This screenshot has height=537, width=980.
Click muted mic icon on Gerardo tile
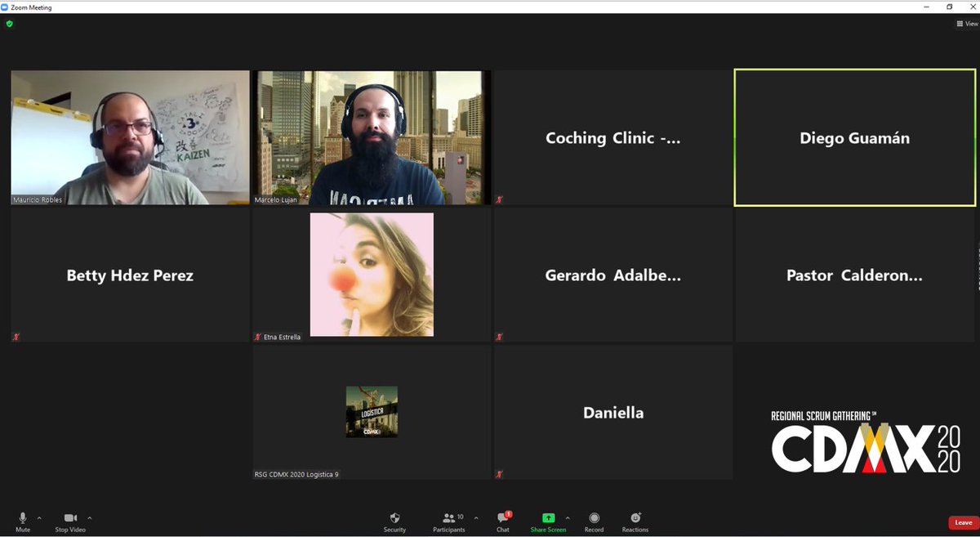pos(499,337)
